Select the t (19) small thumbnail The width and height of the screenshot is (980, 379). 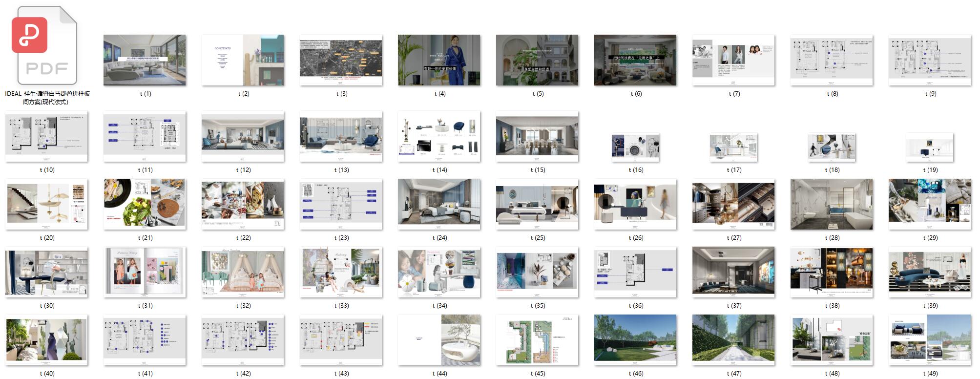click(930, 147)
